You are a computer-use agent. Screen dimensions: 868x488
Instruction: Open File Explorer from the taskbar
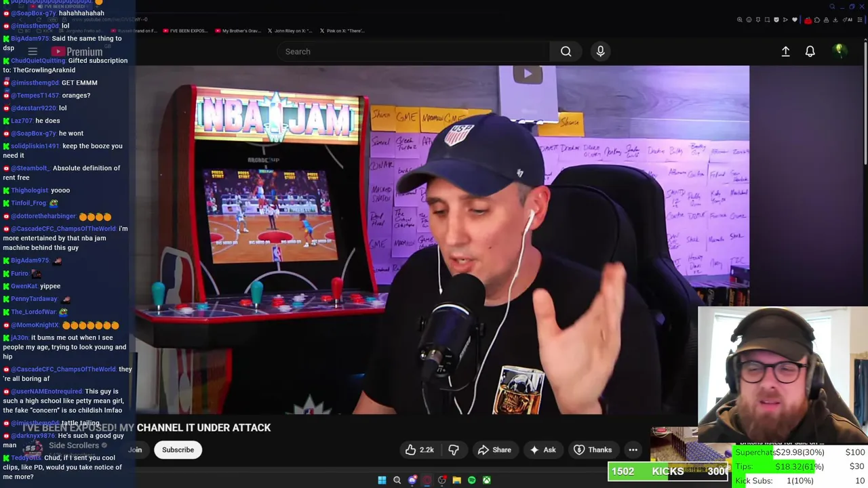[x=456, y=480]
